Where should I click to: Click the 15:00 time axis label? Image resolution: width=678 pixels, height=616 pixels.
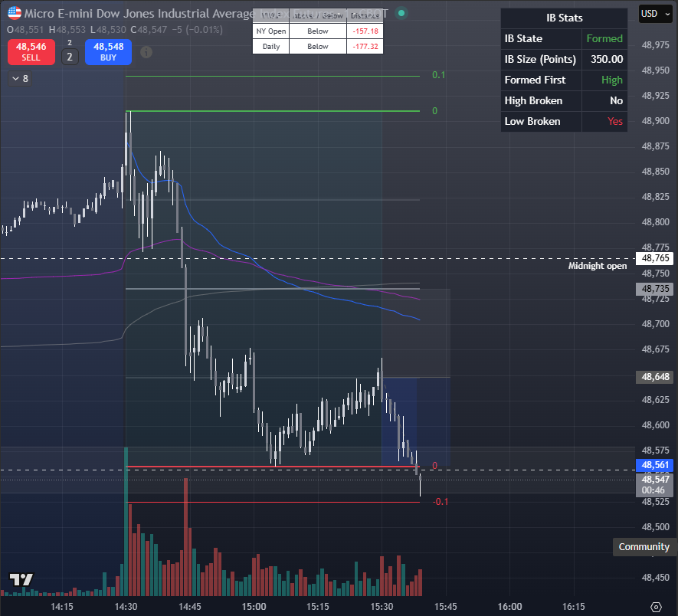coord(254,607)
